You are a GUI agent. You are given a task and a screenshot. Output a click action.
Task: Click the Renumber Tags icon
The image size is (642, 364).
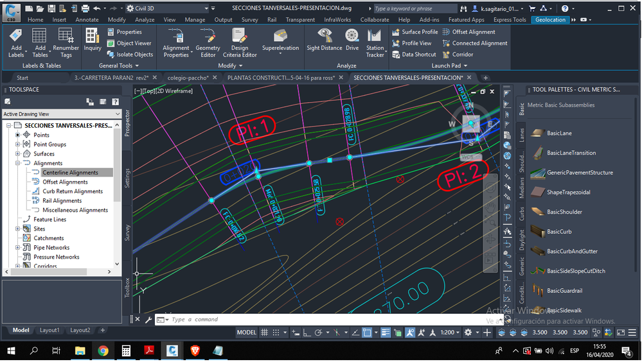[66, 44]
